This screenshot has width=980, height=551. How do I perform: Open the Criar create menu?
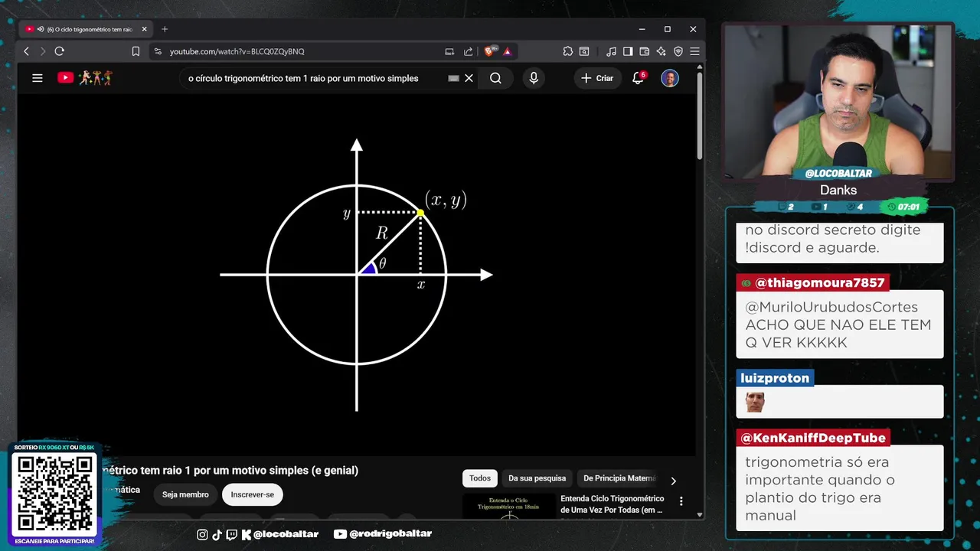click(x=597, y=78)
